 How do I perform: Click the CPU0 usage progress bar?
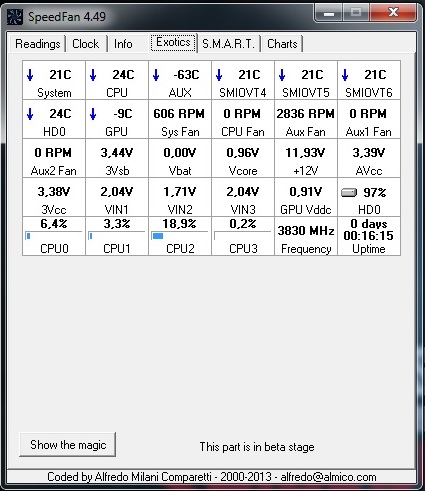coord(53,236)
